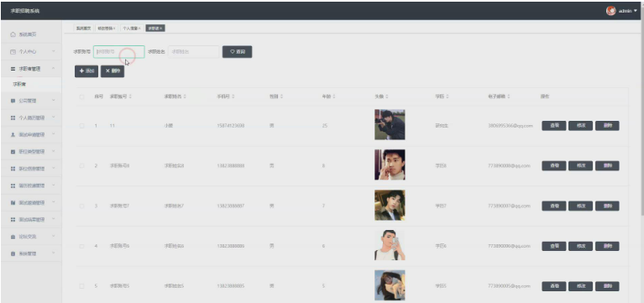Screen dimensions: 644x303
Task: Click the 个人中心 sidebar icon
Action: (x=13, y=52)
